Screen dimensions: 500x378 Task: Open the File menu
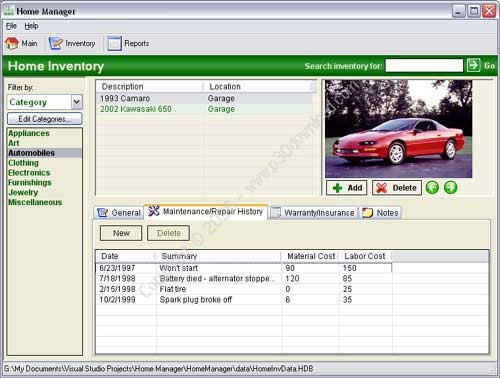[x=11, y=26]
